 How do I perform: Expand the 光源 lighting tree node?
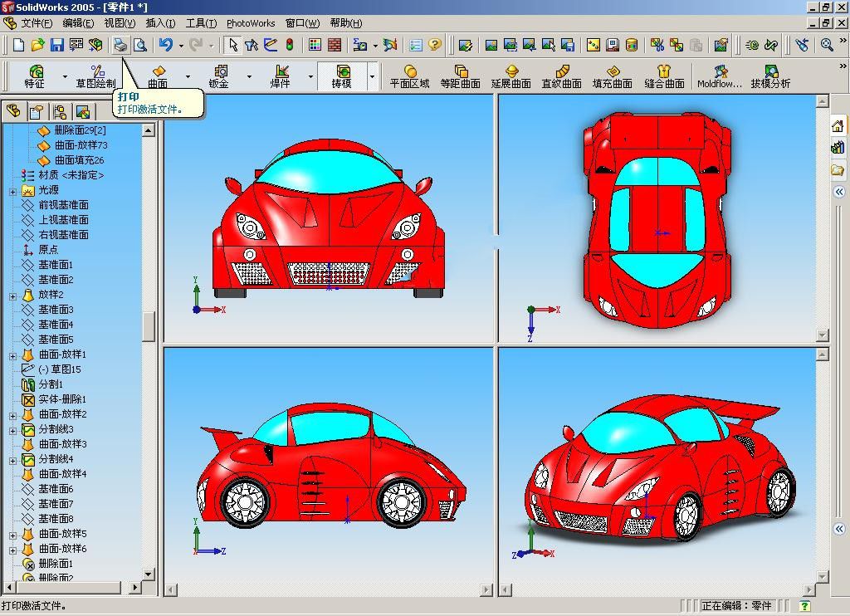13,191
